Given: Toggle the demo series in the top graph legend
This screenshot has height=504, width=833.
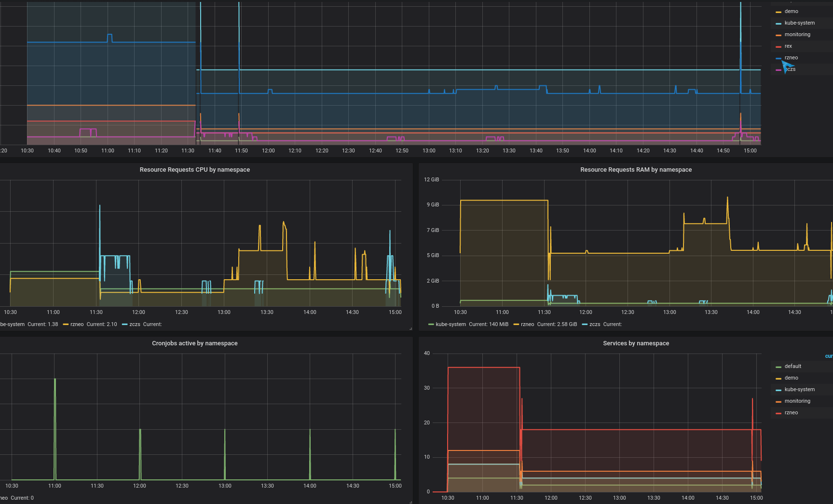Looking at the screenshot, I should (x=791, y=12).
